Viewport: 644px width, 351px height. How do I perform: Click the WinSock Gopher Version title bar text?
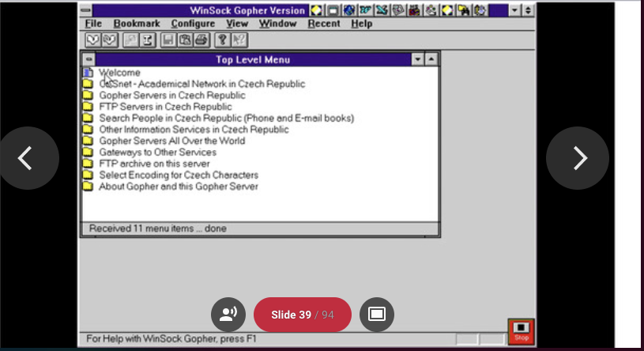click(247, 10)
